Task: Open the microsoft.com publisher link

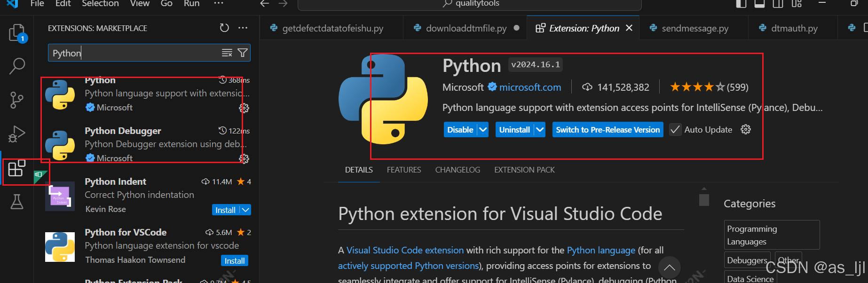Action: (x=530, y=87)
